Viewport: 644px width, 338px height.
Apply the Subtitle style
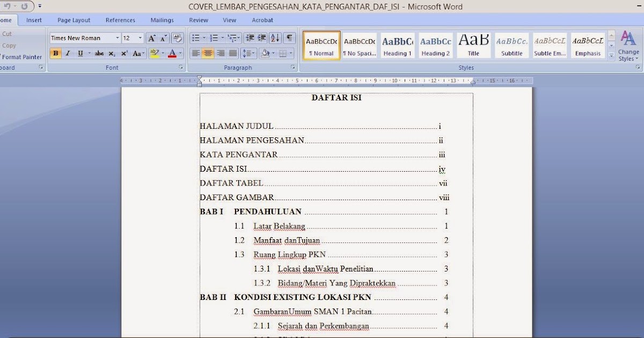[511, 45]
